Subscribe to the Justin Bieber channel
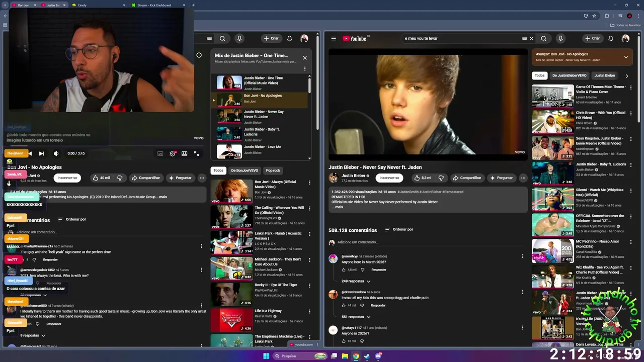Viewport: 644px width, 362px height. [x=389, y=178]
